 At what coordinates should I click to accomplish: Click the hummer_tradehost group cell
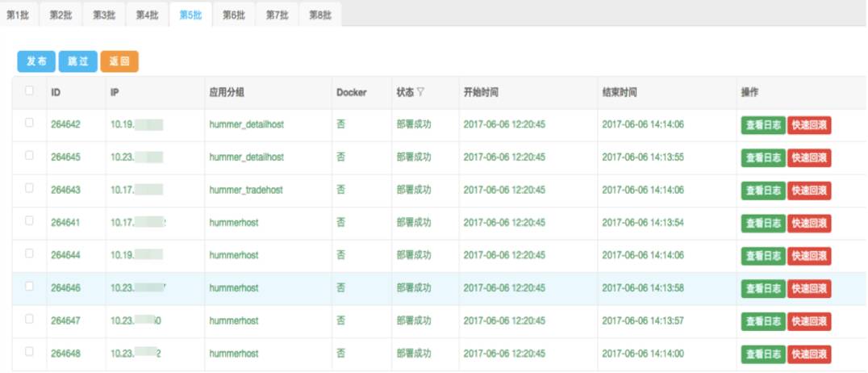(x=246, y=190)
